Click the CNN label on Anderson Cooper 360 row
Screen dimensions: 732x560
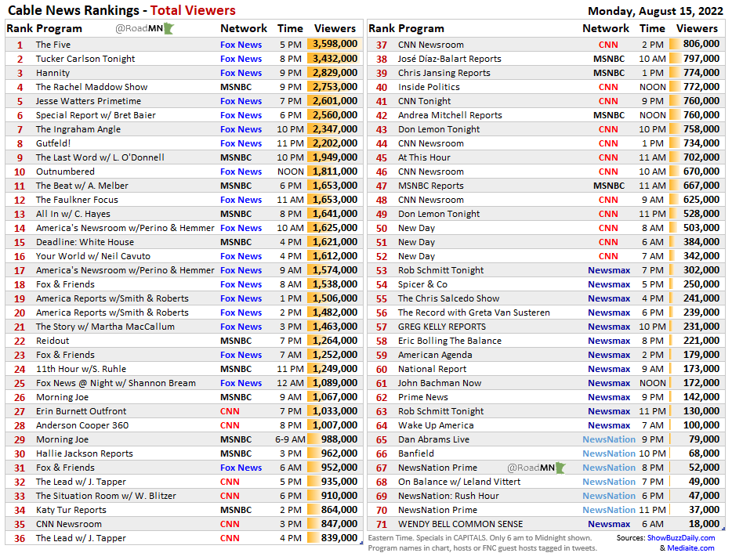click(x=229, y=425)
